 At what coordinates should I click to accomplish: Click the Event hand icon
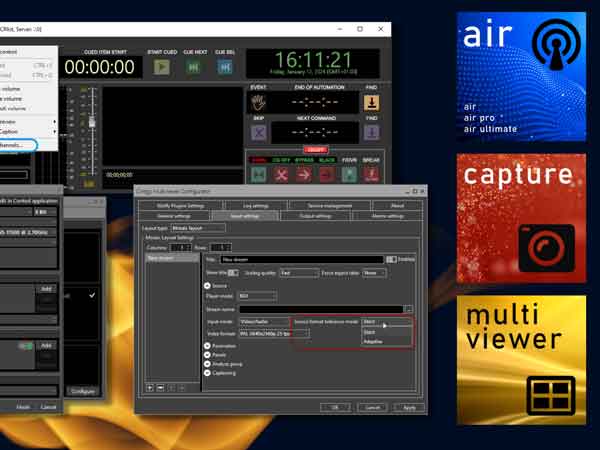tap(258, 103)
